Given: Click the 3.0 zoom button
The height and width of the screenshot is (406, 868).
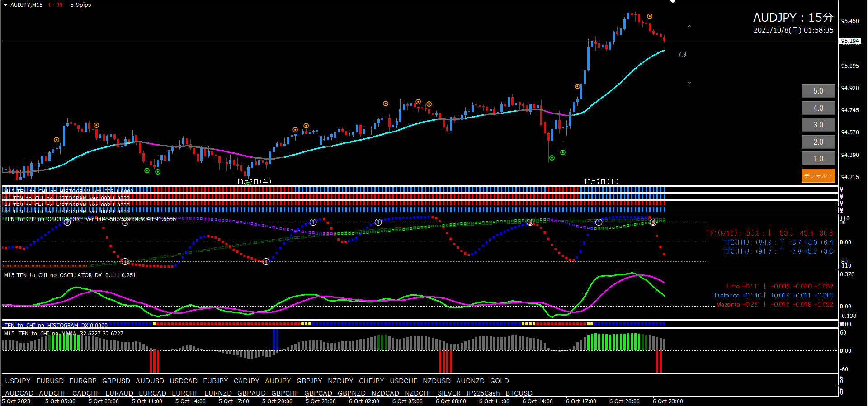Looking at the screenshot, I should coord(818,125).
